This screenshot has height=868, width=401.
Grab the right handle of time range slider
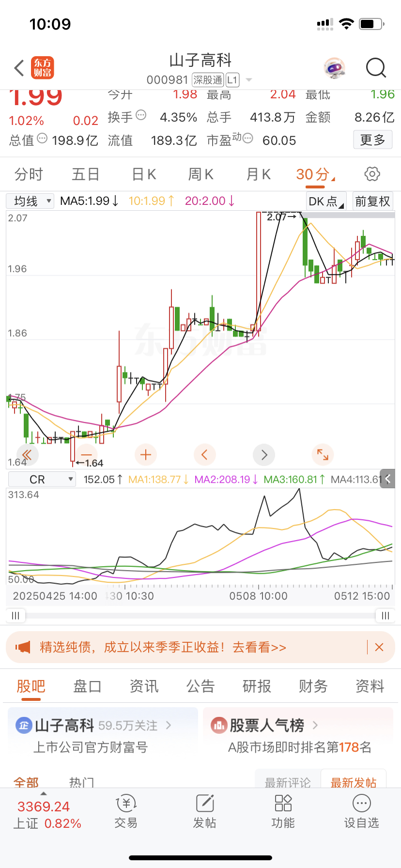pyautogui.click(x=386, y=616)
